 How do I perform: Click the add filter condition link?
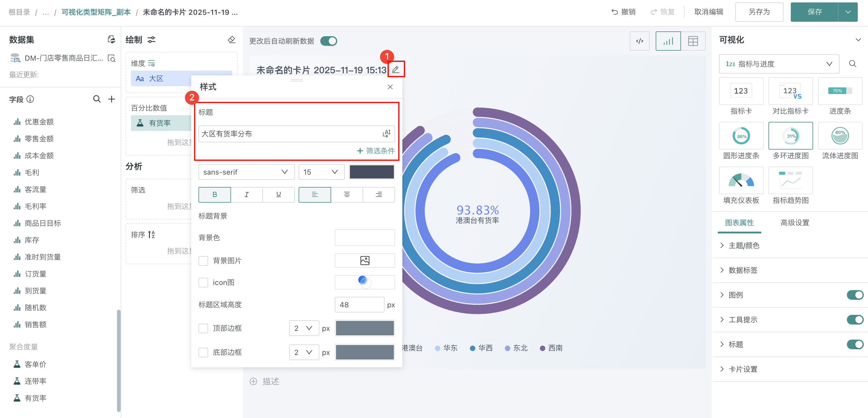376,150
